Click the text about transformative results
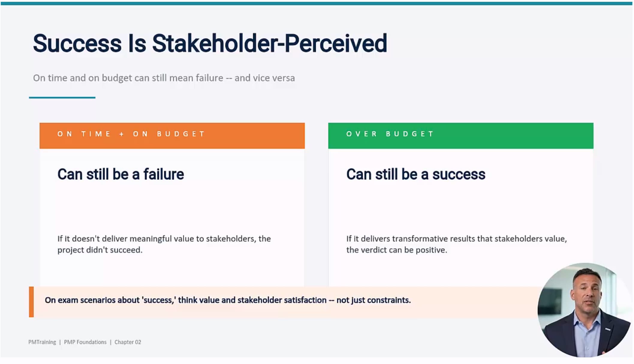 (457, 244)
